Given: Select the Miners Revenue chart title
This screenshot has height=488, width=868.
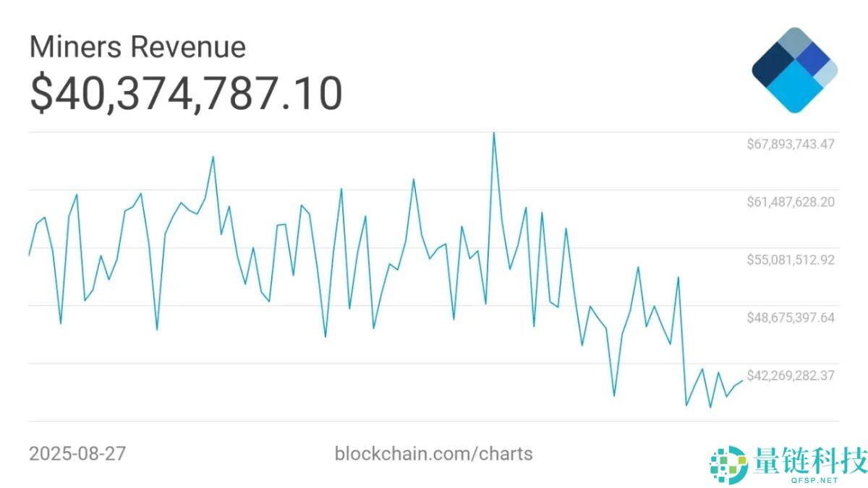Looking at the screenshot, I should 137,48.
